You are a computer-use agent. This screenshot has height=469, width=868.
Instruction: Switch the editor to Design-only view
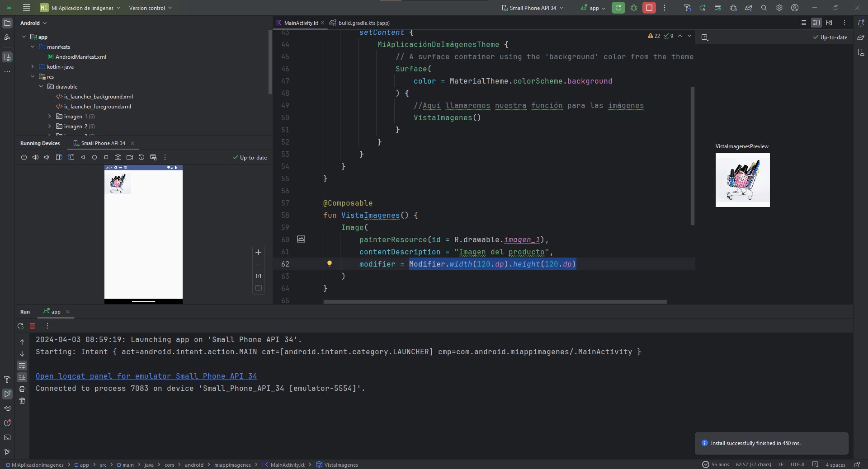click(829, 23)
